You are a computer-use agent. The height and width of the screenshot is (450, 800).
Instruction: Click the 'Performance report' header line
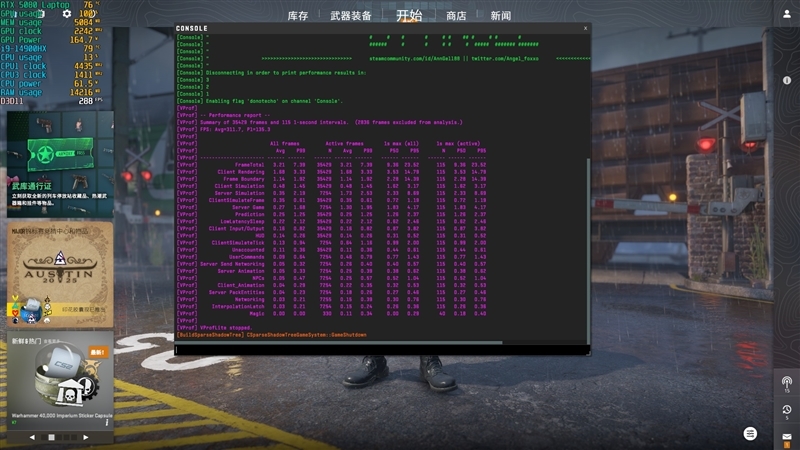pyautogui.click(x=235, y=115)
